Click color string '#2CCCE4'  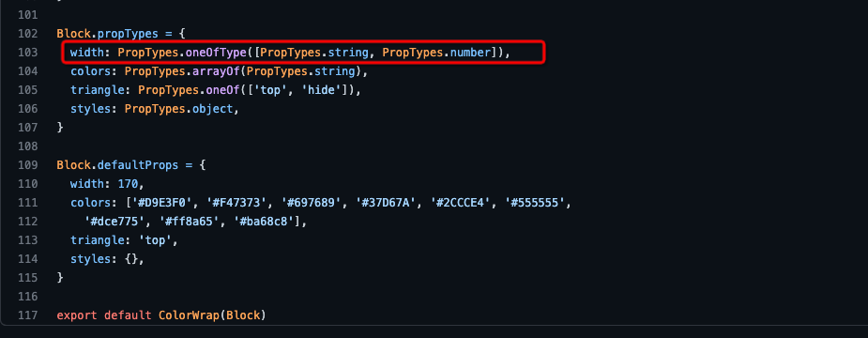464,203
